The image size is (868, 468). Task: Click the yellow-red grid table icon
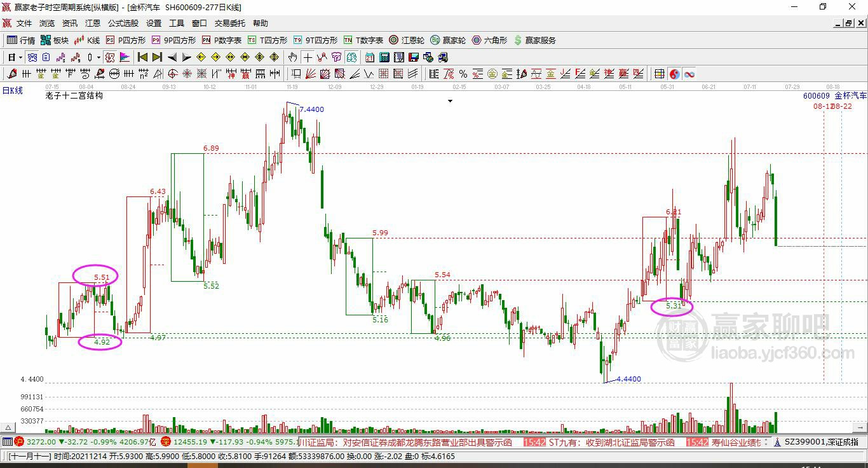tap(660, 74)
